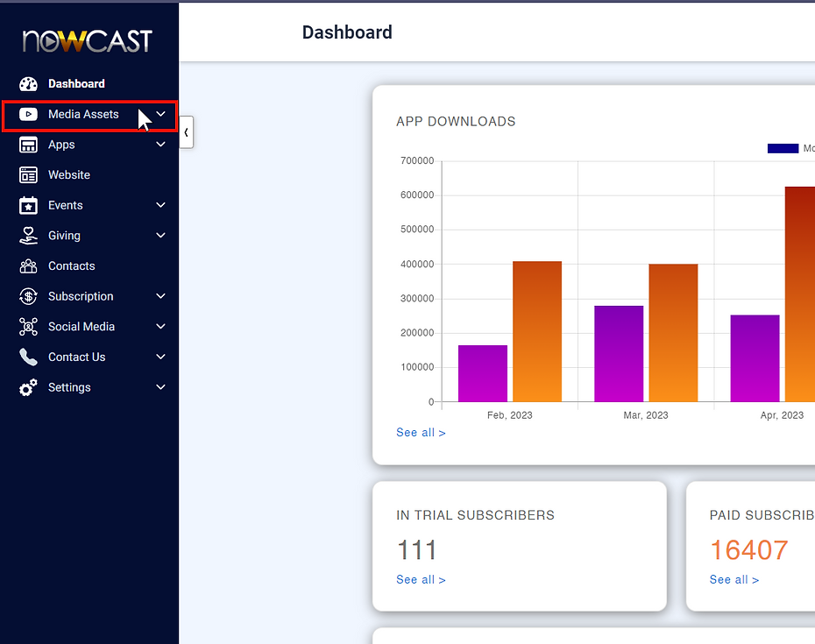Click the Apps window icon
Screen dimensions: 815x644
click(x=29, y=145)
